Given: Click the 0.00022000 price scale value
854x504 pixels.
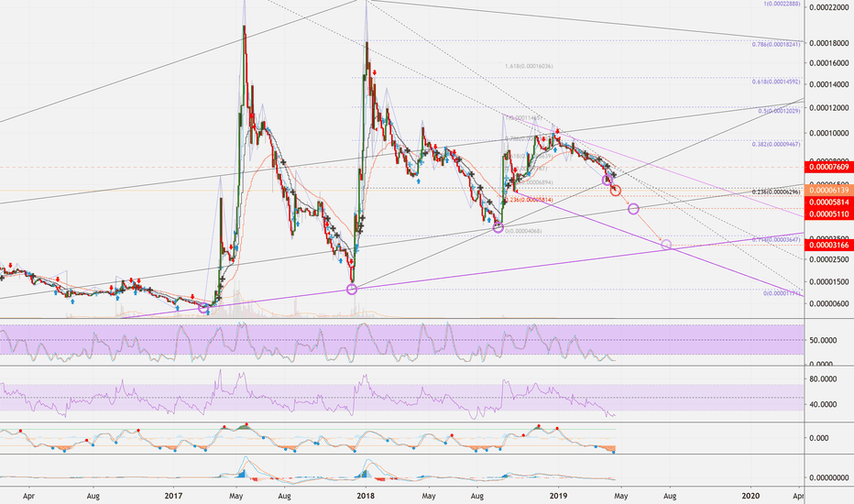Looking at the screenshot, I should (829, 7).
